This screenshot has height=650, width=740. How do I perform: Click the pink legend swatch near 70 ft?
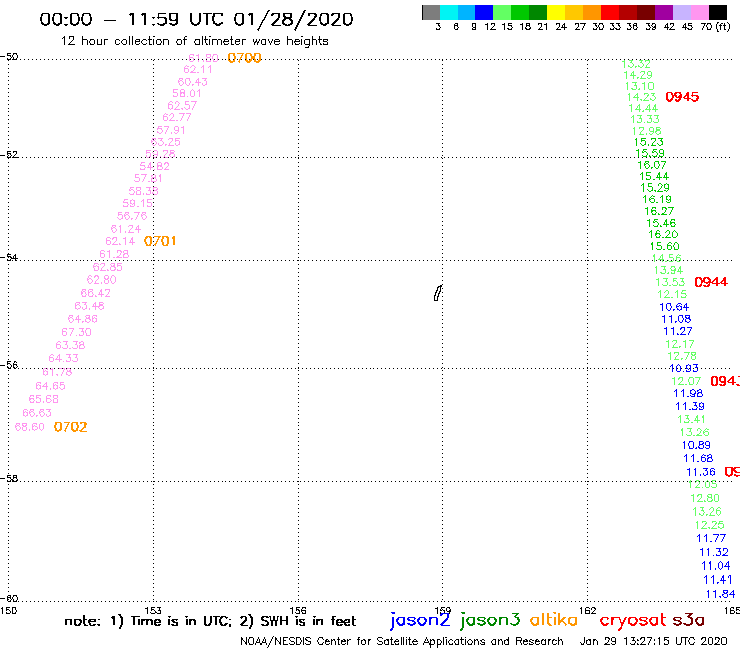[699, 12]
